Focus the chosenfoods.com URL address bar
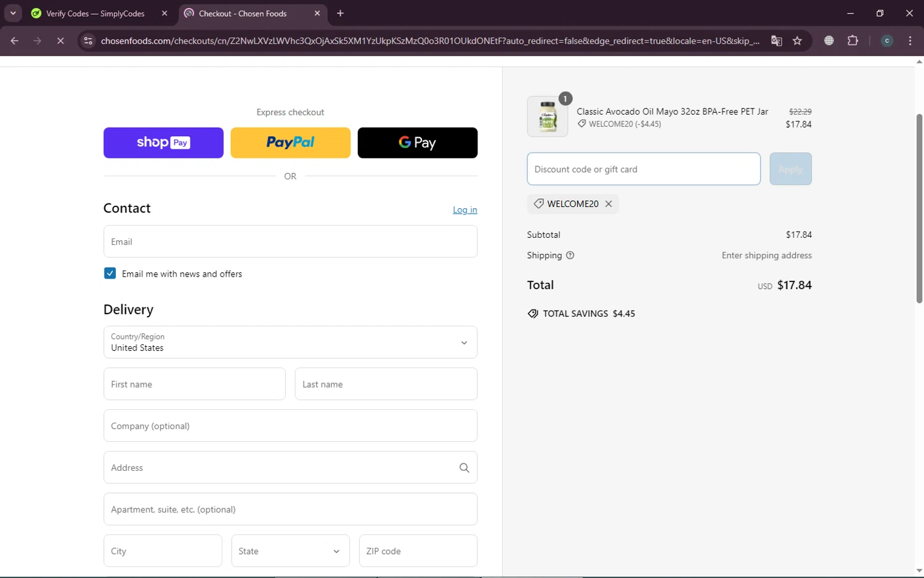Image resolution: width=924 pixels, height=578 pixels. (x=429, y=41)
